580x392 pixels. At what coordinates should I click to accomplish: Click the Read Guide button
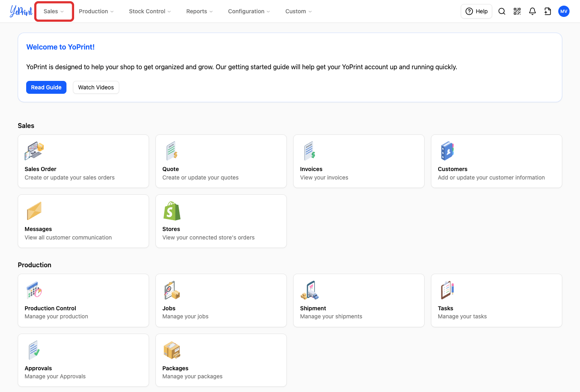(x=46, y=87)
